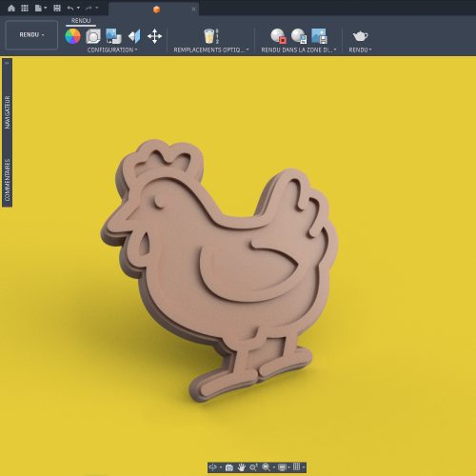Image resolution: width=476 pixels, height=476 pixels.
Task: Capture image of the canvas
Action: click(319, 36)
